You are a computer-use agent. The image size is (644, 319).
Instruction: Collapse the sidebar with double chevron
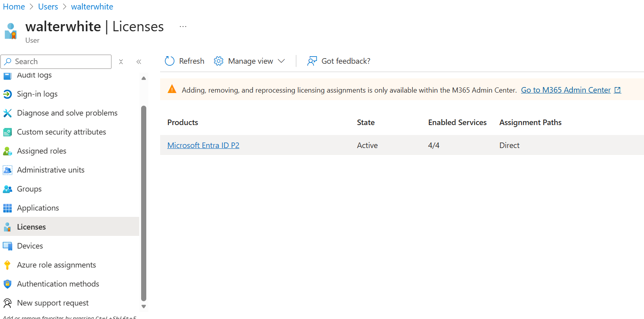tap(139, 62)
